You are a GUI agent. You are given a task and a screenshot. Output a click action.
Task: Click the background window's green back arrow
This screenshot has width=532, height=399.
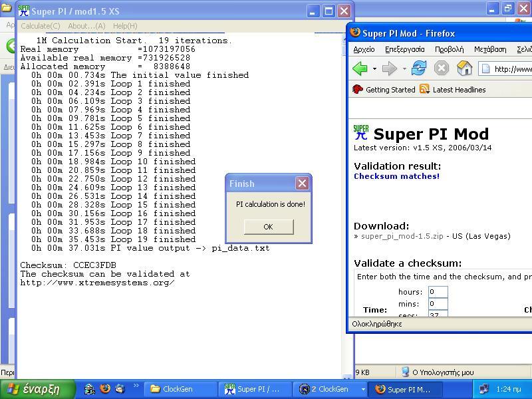11,45
